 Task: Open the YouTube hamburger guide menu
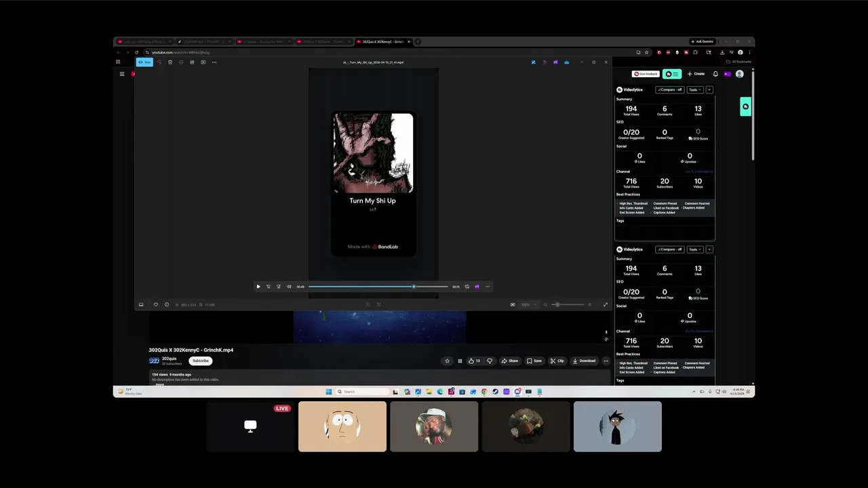coord(122,74)
